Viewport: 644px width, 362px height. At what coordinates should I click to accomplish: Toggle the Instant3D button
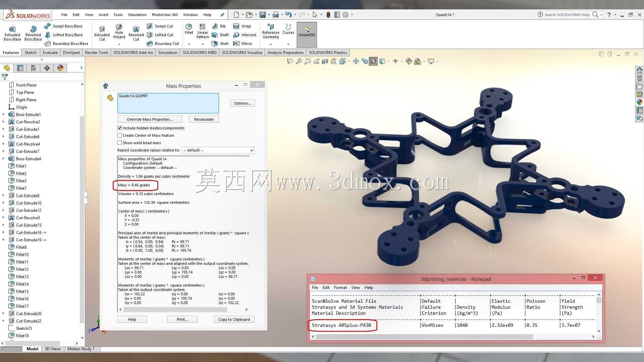coord(307,35)
